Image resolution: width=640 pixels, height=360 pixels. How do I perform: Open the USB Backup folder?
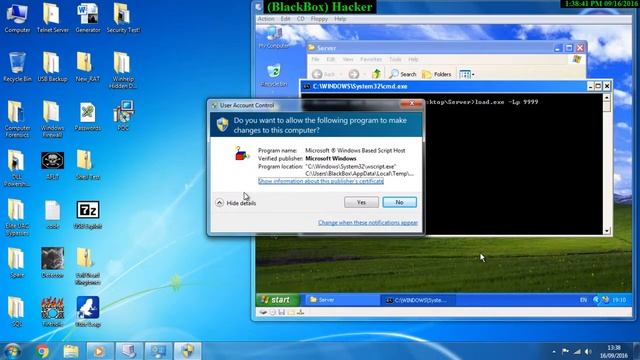[x=52, y=67]
